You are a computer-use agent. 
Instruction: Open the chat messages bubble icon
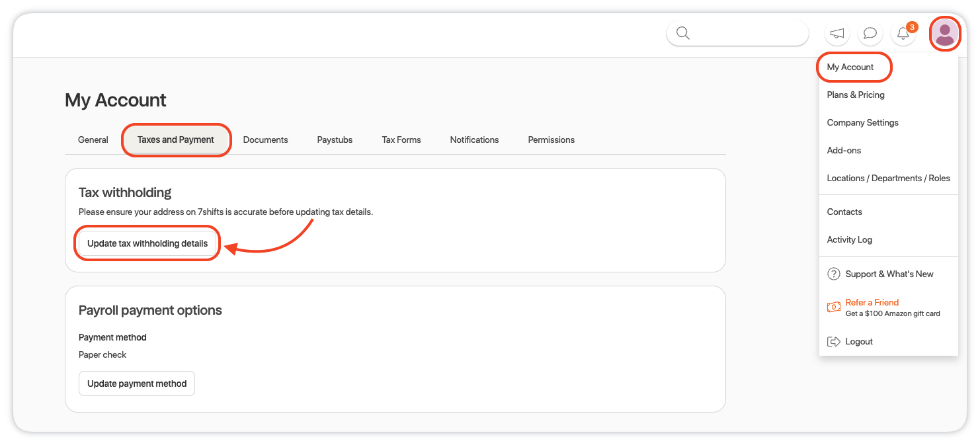[x=870, y=33]
